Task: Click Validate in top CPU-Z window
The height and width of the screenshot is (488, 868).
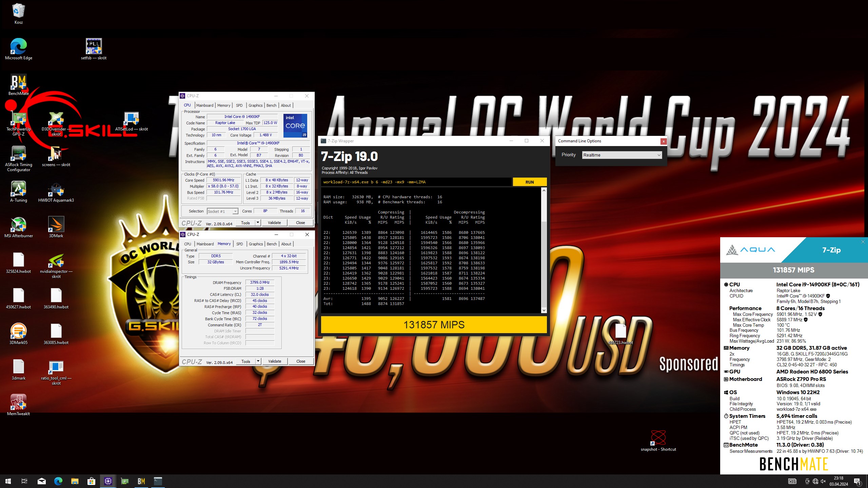Action: (274, 223)
